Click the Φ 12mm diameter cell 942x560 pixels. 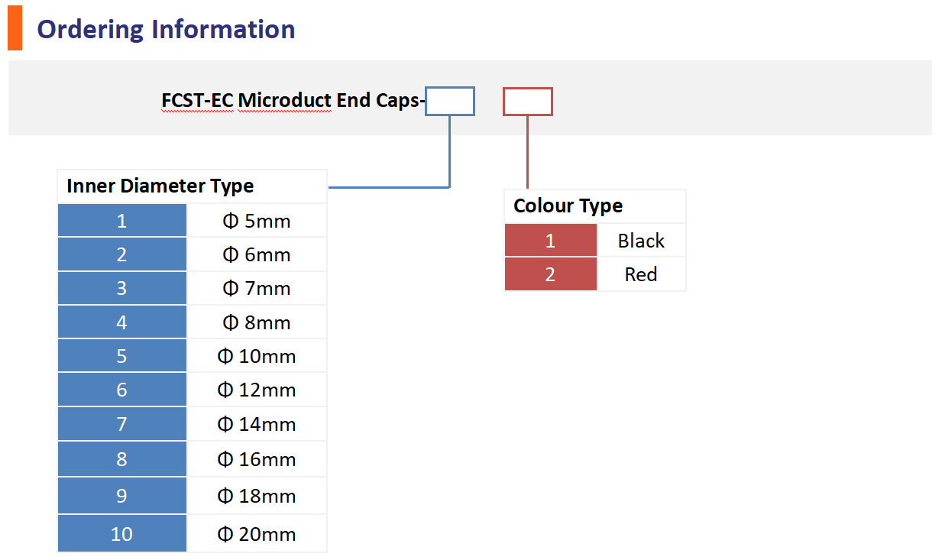(257, 390)
